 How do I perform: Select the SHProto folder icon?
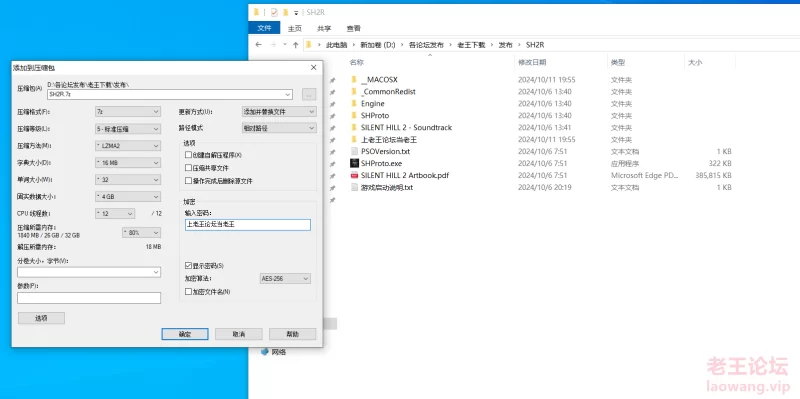point(355,116)
